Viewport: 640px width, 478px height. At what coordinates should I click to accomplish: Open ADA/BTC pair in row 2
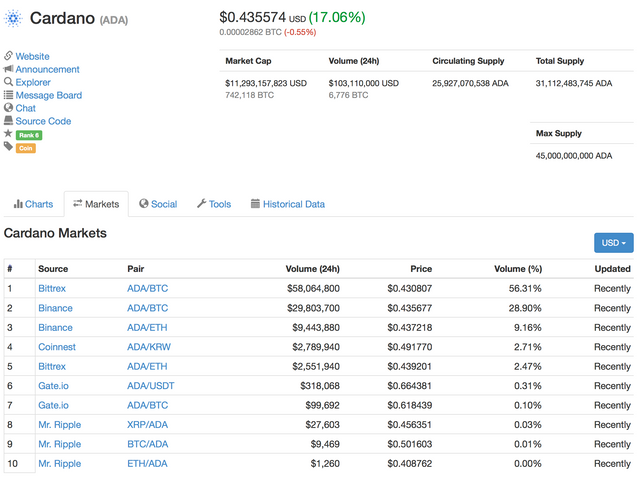(147, 308)
